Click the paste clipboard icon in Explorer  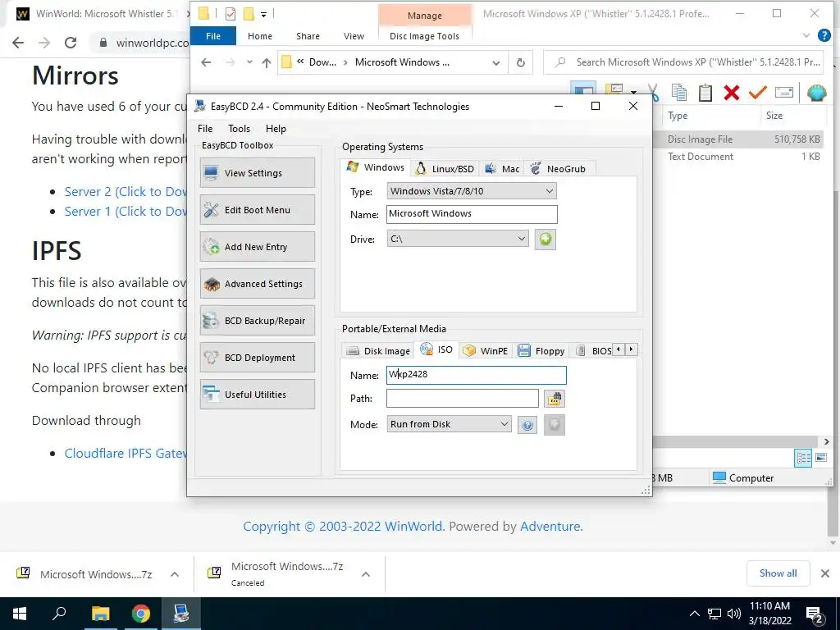pyautogui.click(x=705, y=93)
